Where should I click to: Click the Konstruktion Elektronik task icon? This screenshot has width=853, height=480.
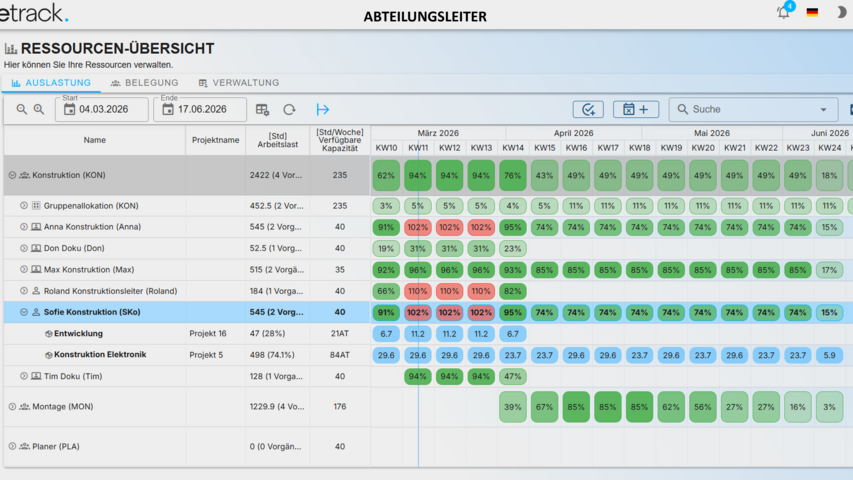tap(48, 355)
